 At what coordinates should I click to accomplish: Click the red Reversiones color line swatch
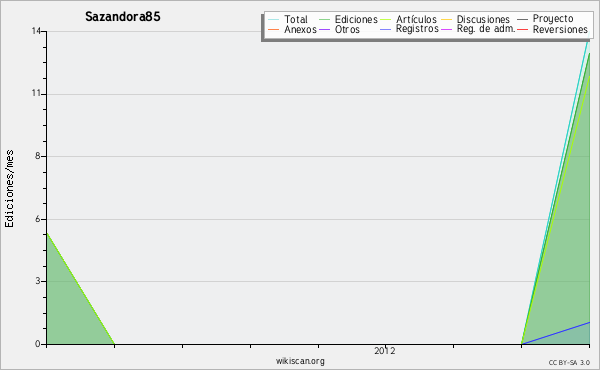[523, 29]
